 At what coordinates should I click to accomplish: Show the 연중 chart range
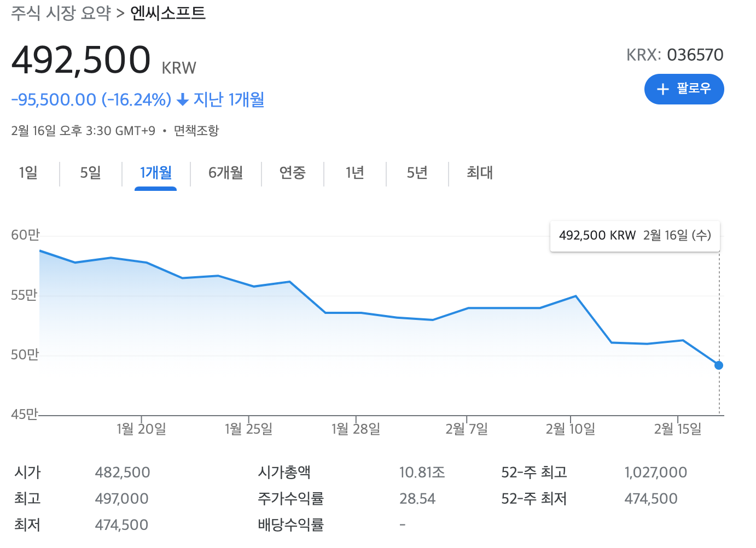[x=293, y=173]
